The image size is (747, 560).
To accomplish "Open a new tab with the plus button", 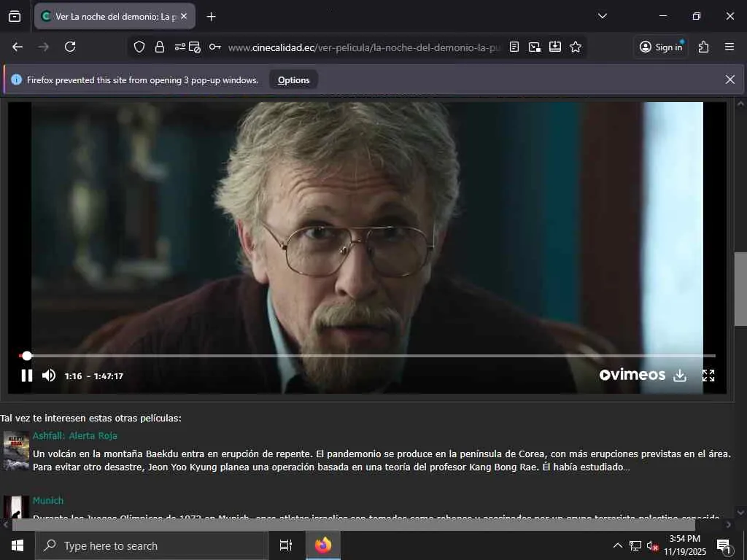I will tap(211, 17).
